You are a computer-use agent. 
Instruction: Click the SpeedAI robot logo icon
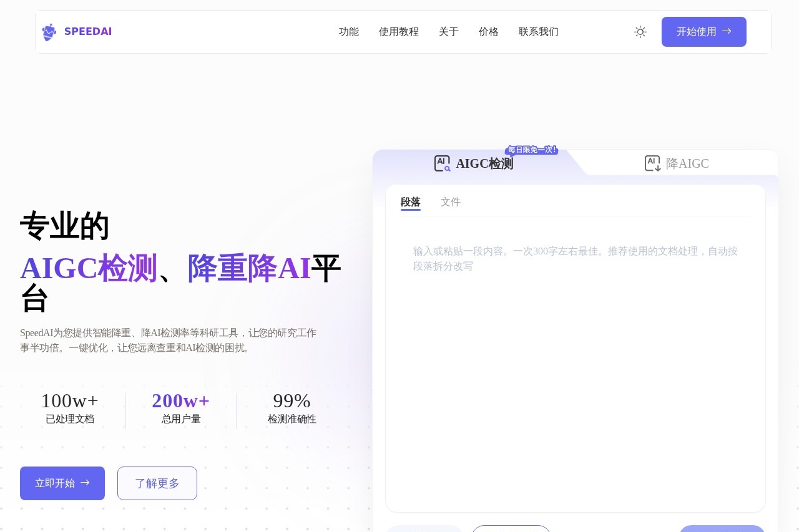click(49, 32)
